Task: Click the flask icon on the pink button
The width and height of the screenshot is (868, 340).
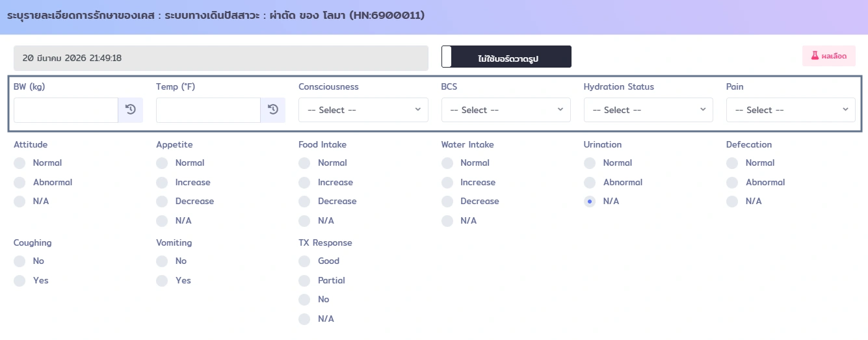Action: point(813,57)
